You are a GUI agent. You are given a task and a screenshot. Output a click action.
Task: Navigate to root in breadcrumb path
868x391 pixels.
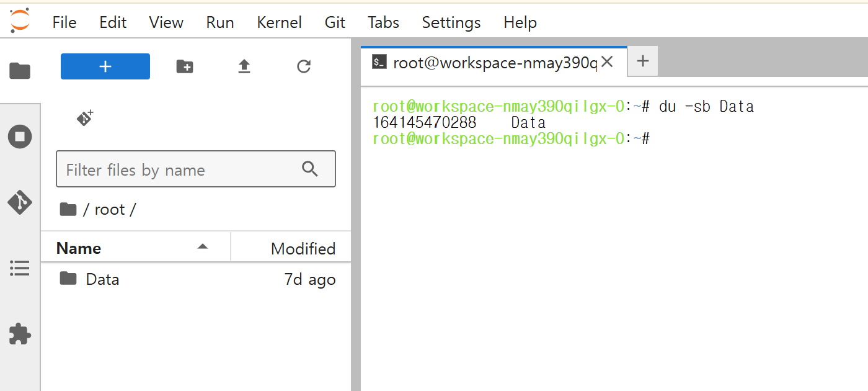110,210
